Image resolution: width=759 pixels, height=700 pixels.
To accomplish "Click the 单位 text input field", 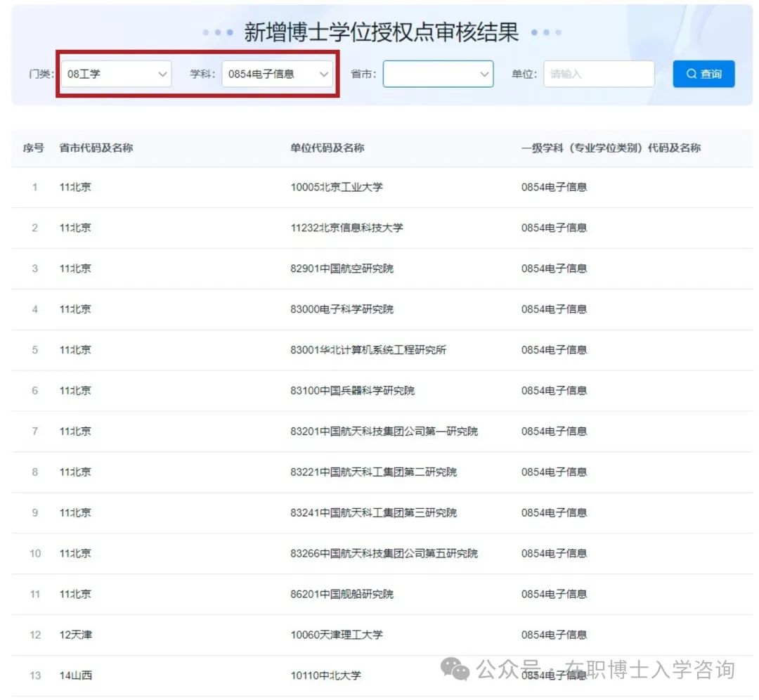I will 598,74.
